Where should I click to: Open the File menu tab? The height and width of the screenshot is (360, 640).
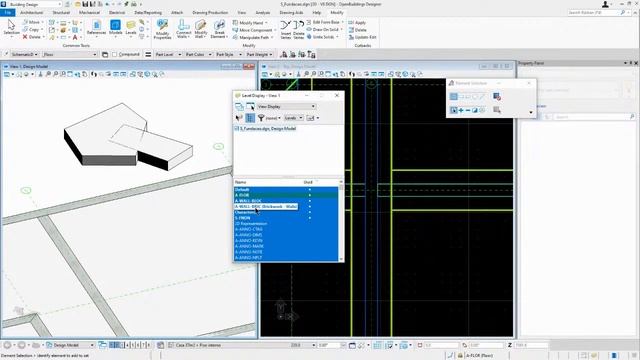[x=8, y=13]
